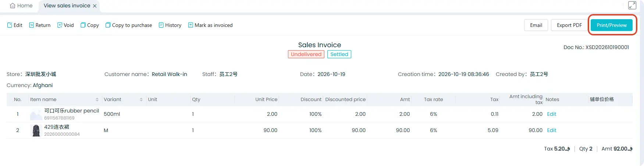Toggle fullscreen with the expand icon
Viewport: 644px width, 166px height.
(632, 5)
